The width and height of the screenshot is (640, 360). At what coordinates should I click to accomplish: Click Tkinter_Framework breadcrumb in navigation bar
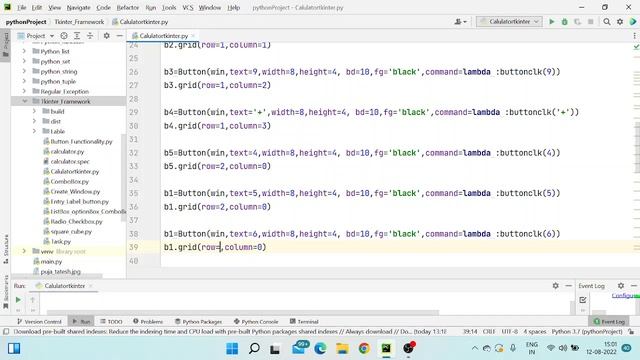79,22
